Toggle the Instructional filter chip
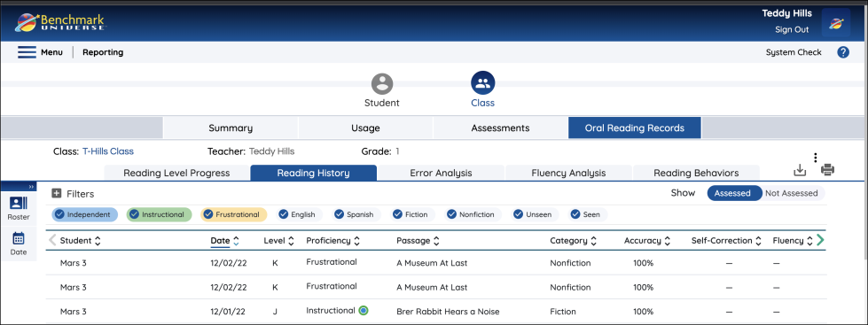Image resolution: width=868 pixels, height=325 pixels. click(x=159, y=214)
